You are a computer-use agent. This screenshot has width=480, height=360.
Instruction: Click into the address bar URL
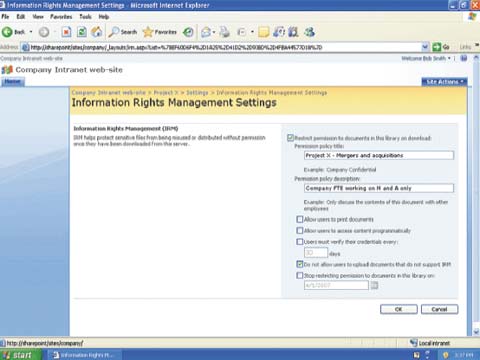(223, 47)
